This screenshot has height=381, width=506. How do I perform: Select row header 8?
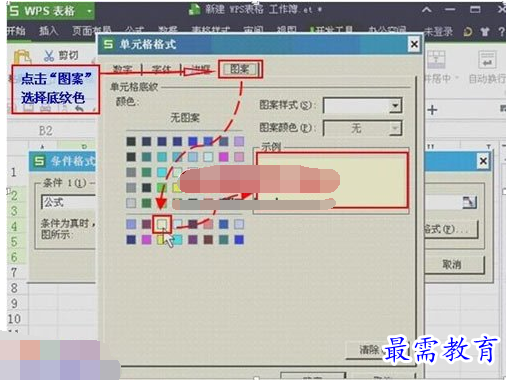14,288
